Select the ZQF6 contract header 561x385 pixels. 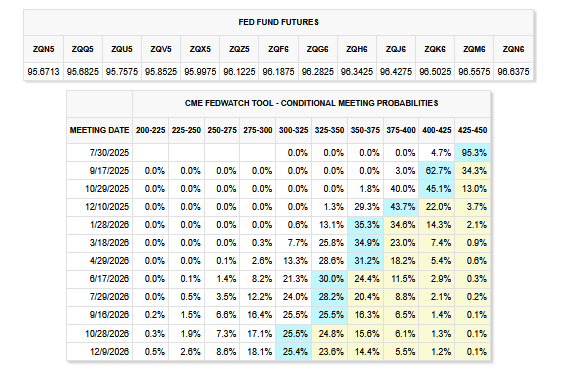click(x=278, y=49)
